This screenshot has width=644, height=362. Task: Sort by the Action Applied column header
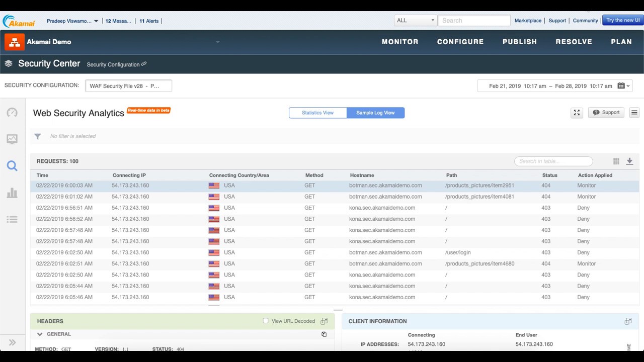(595, 175)
